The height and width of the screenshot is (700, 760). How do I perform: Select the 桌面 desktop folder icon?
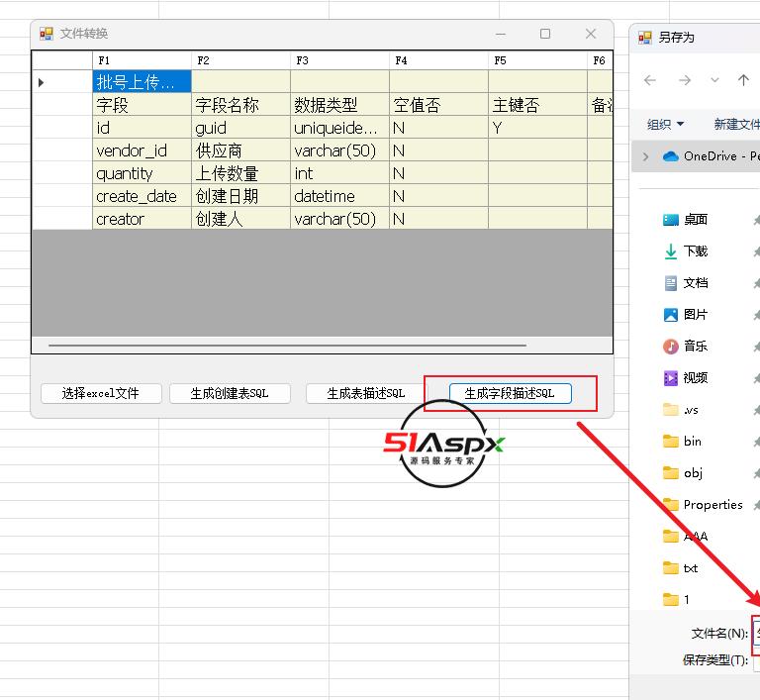(x=671, y=220)
